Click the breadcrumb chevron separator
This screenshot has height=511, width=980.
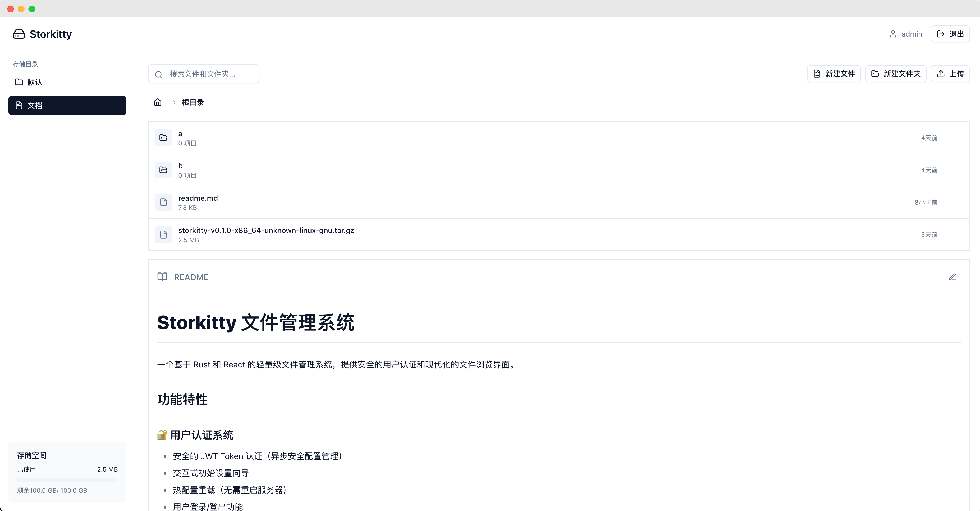pyautogui.click(x=174, y=102)
